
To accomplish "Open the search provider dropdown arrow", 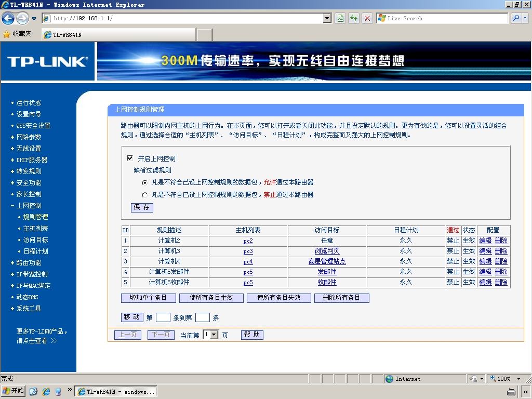I will (x=525, y=18).
